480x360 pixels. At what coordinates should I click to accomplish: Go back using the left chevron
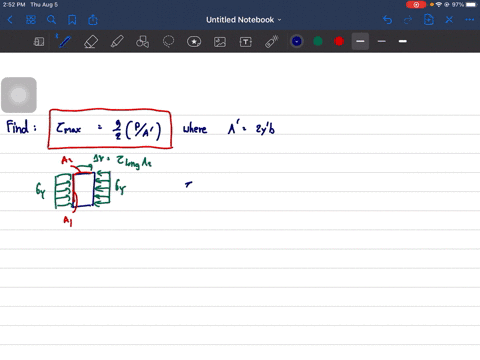tap(10, 20)
